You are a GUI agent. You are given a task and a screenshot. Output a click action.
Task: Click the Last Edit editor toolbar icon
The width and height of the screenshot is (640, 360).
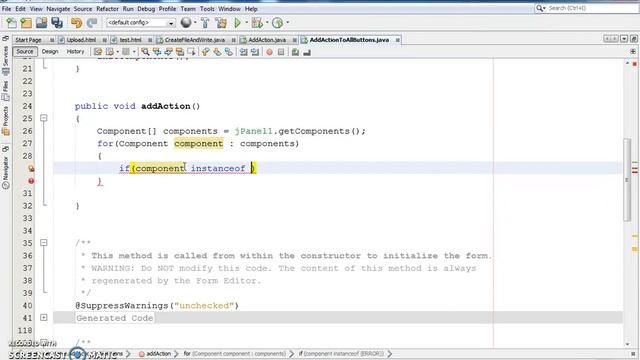(x=98, y=52)
